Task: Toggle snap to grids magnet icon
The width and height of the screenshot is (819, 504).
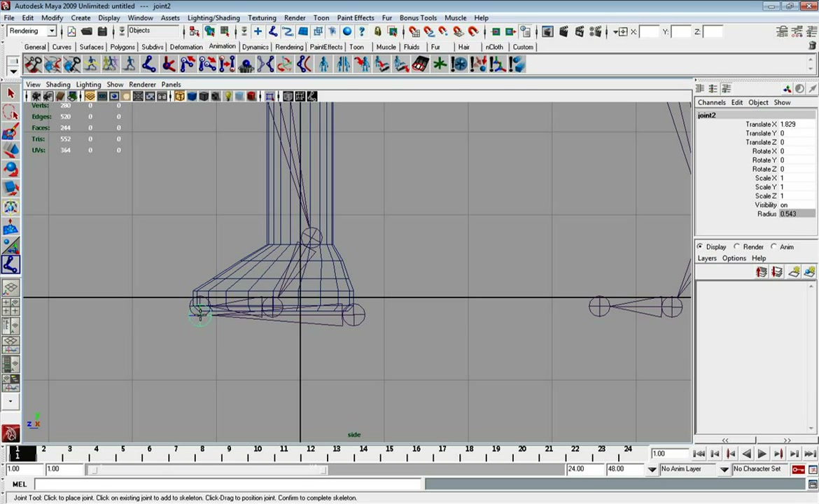Action: (414, 32)
